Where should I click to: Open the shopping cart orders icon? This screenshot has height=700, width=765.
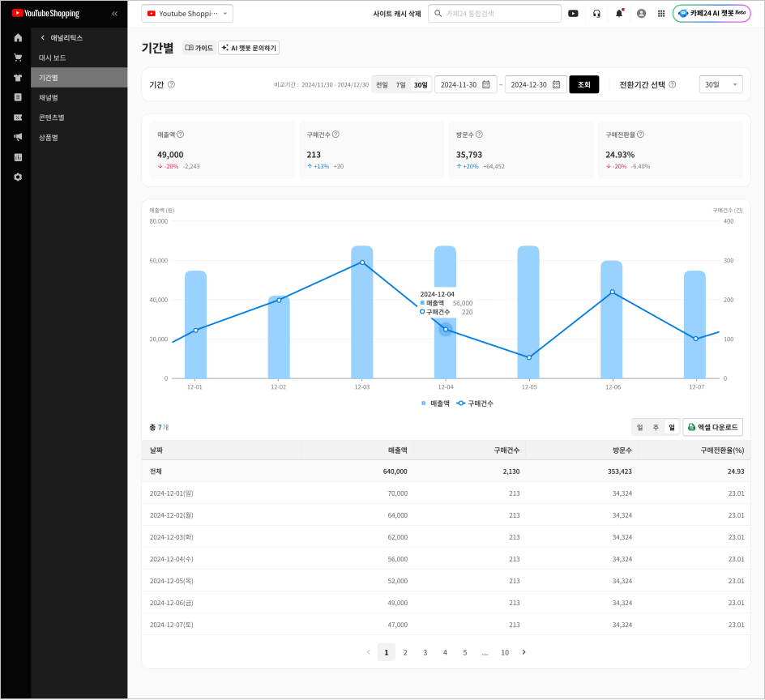(18, 58)
